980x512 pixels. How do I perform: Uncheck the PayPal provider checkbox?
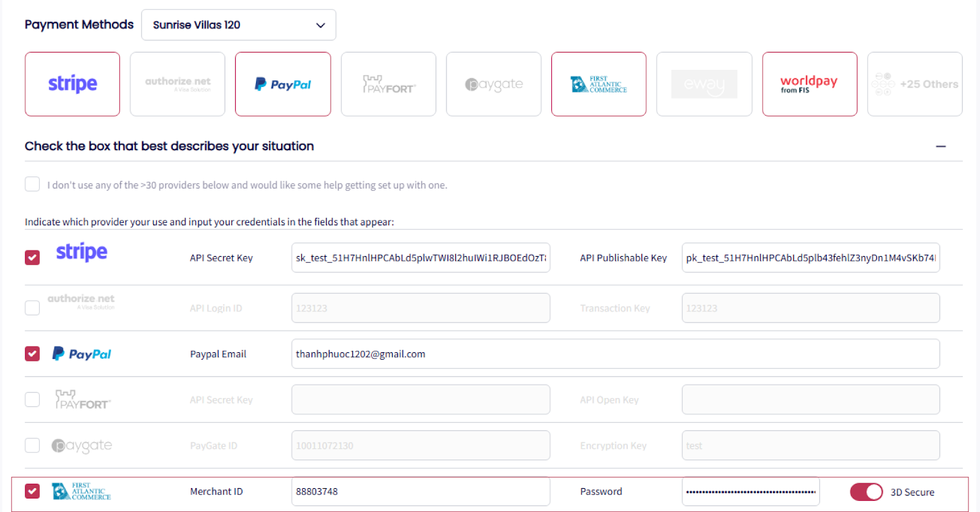click(x=32, y=353)
